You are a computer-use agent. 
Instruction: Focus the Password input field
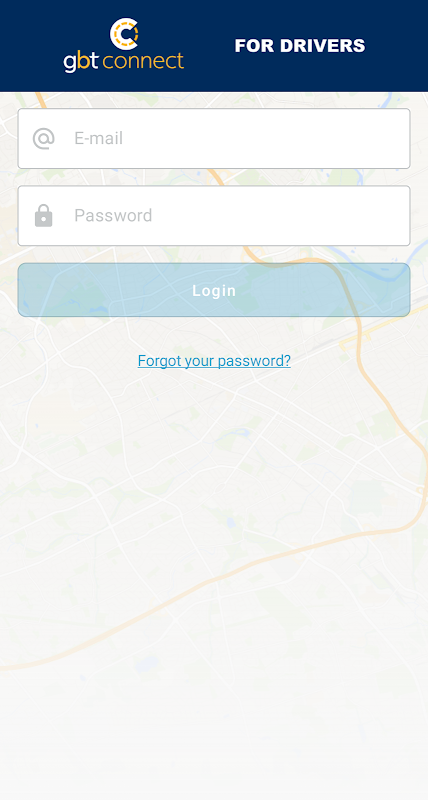(x=214, y=215)
